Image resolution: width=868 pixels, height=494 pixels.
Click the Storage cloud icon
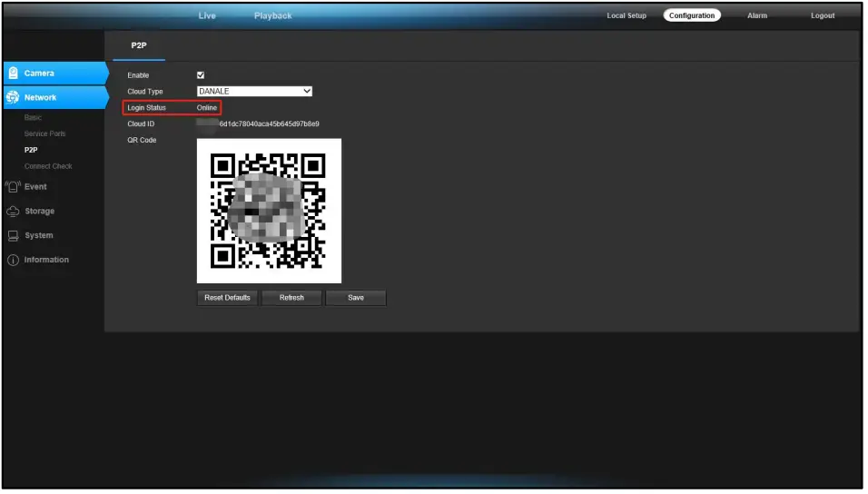click(13, 212)
